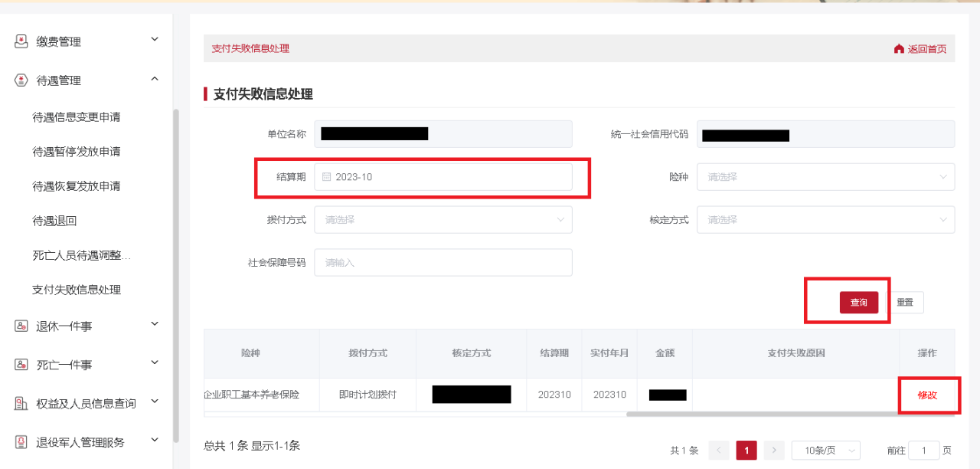Click the 缴费管理 sidebar icon

click(x=21, y=41)
